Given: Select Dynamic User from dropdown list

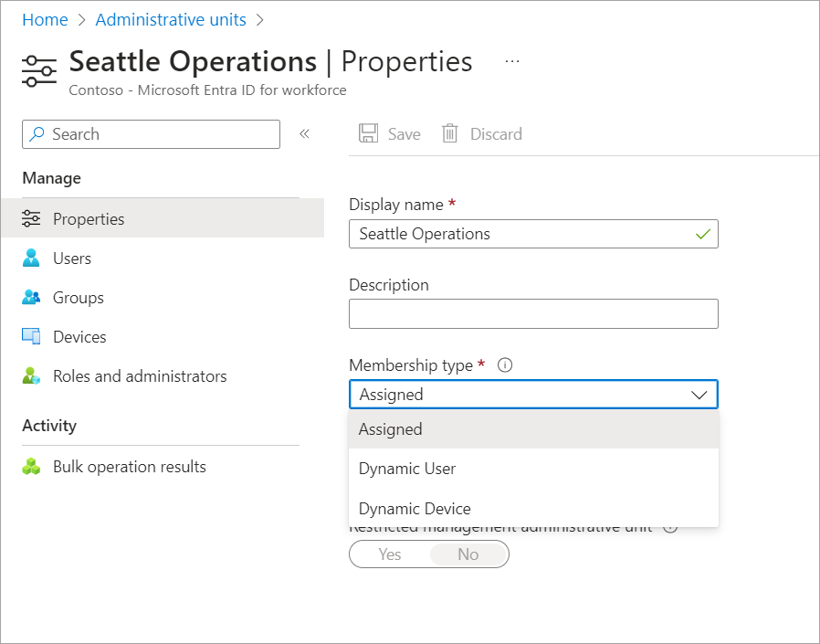Looking at the screenshot, I should [407, 469].
